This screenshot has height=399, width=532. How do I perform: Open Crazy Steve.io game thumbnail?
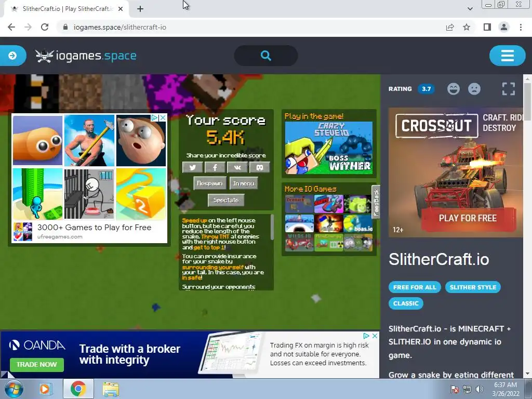(x=328, y=148)
